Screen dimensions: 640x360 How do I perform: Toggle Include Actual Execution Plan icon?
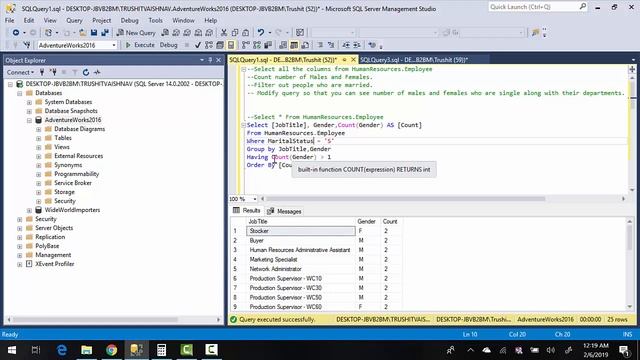(246, 45)
